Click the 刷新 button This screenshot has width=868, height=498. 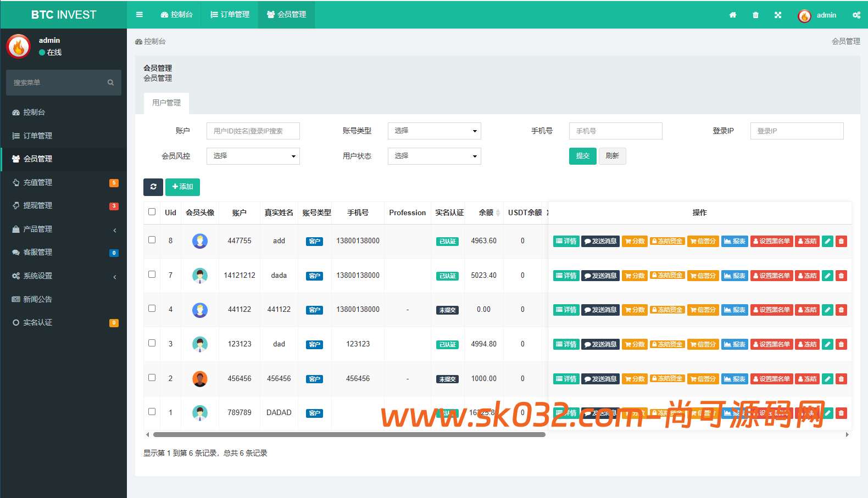click(613, 156)
